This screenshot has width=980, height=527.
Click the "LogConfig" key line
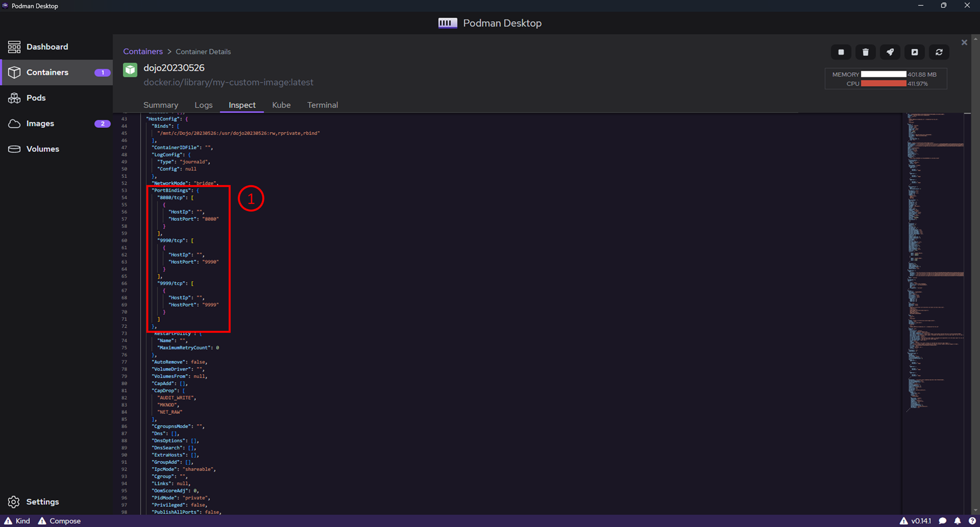[x=171, y=155]
